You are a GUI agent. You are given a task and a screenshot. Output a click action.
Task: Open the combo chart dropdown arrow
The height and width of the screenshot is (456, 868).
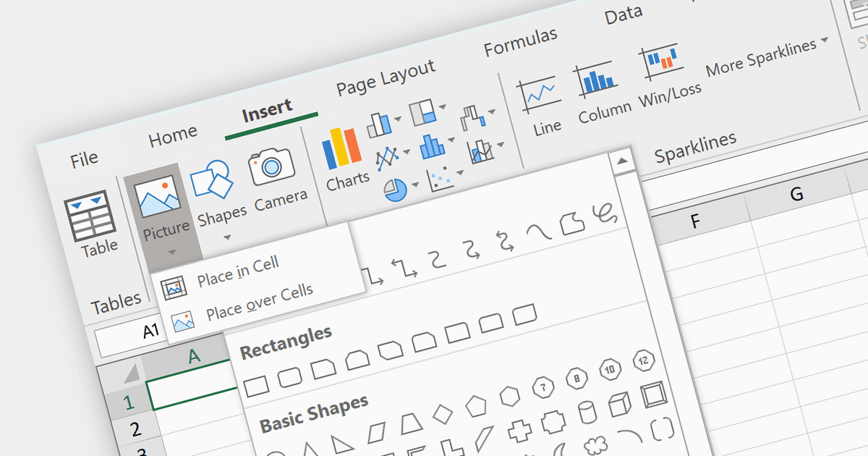click(501, 144)
